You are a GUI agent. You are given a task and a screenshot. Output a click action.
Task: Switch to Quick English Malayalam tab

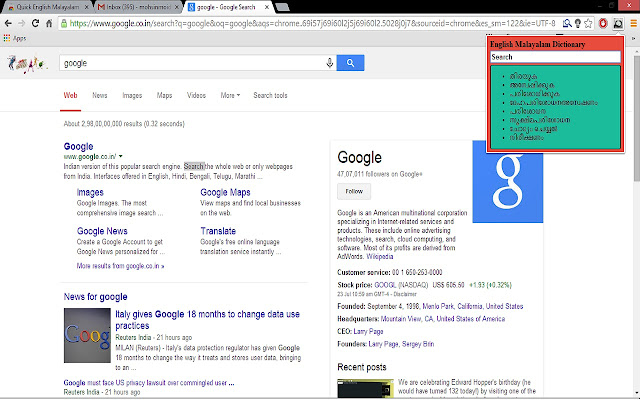point(47,7)
